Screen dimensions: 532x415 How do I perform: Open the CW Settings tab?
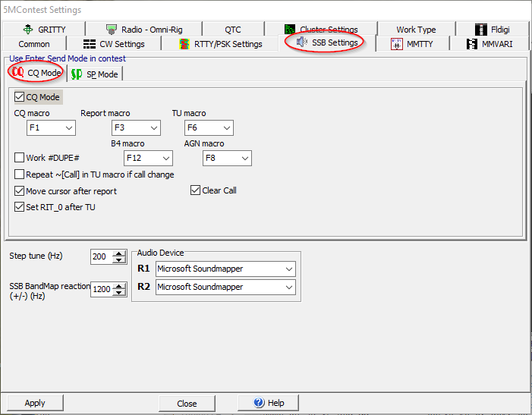click(x=114, y=44)
